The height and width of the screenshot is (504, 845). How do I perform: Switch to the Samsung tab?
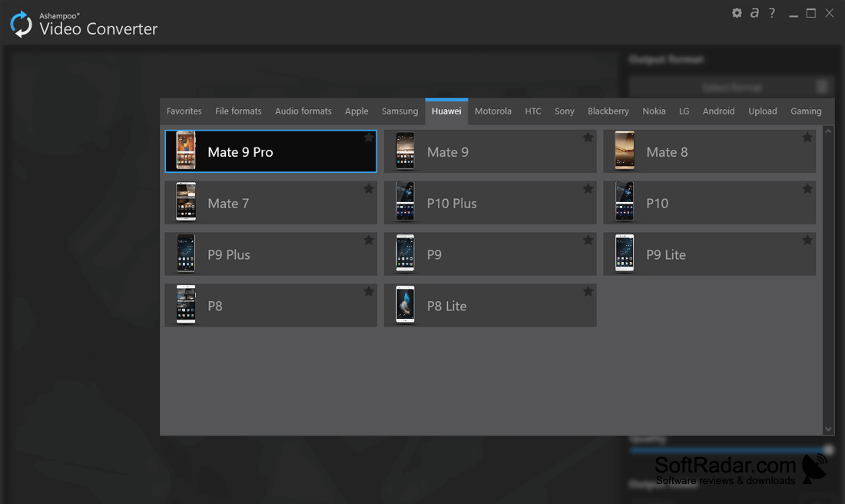coord(400,111)
